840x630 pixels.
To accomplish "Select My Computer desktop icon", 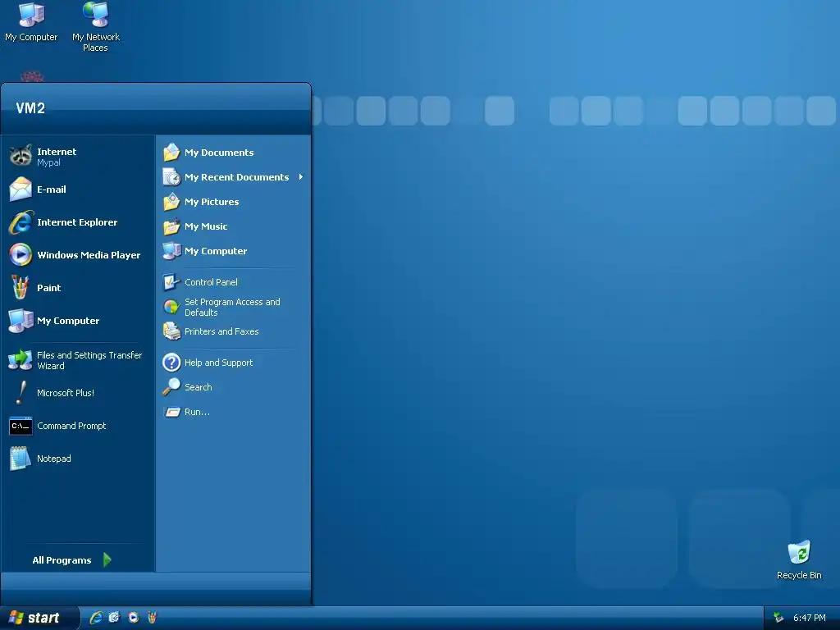I will 31,22.
